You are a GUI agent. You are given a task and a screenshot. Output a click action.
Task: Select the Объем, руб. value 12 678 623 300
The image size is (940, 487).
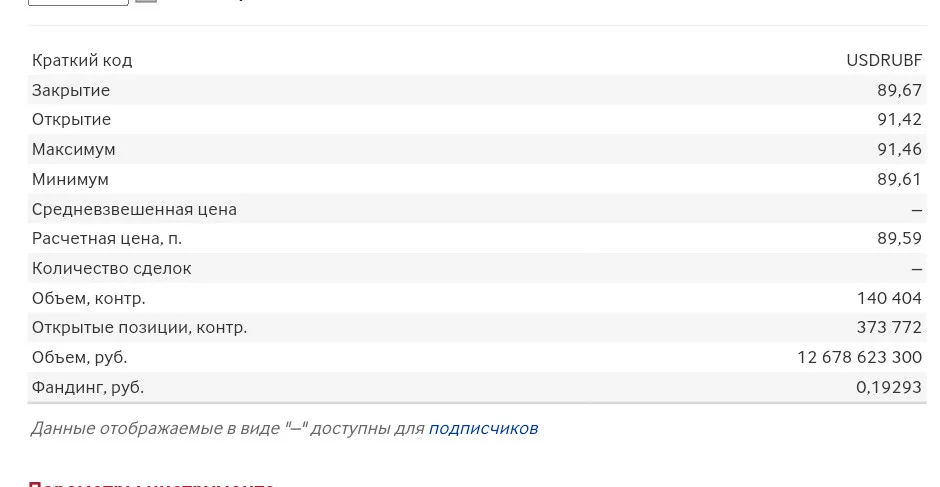click(x=860, y=357)
